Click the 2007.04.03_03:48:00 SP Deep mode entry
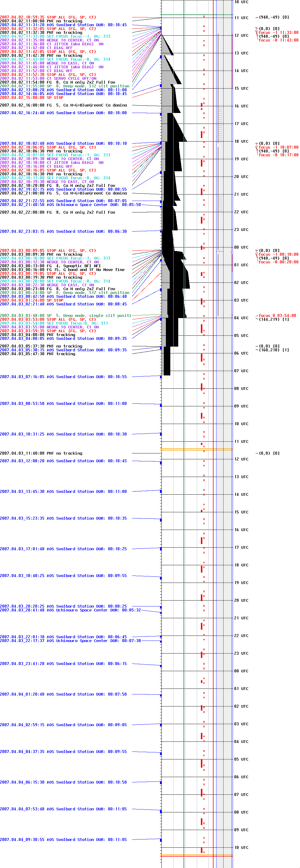The image size is (300, 868). click(65, 316)
